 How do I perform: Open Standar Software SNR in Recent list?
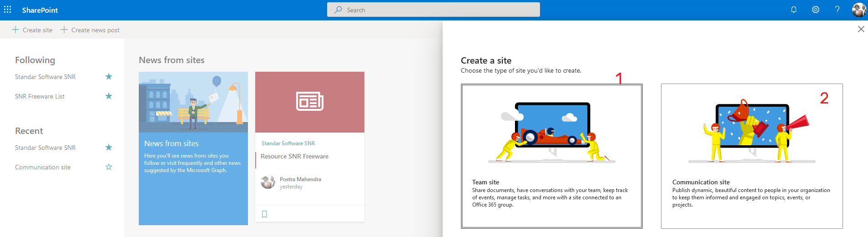[x=45, y=148]
